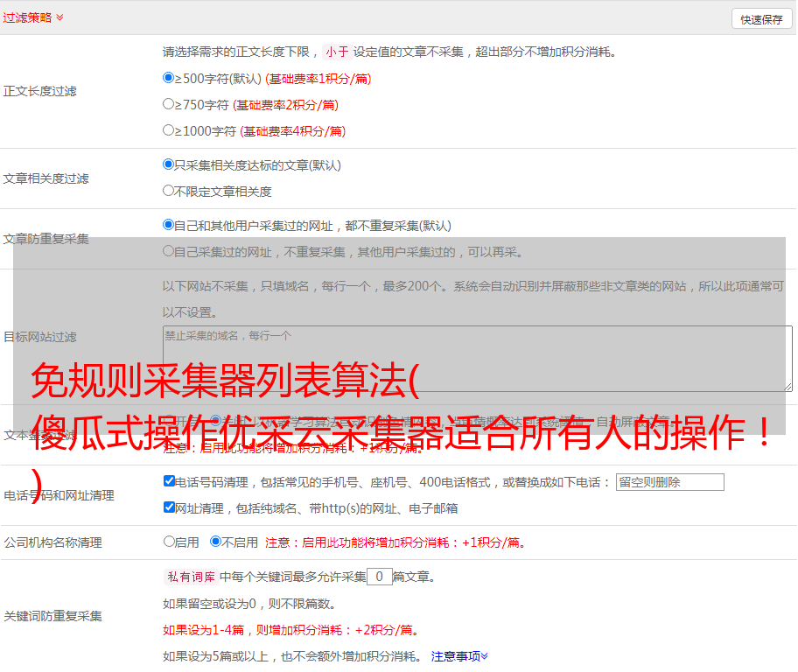
Task: Select 不启用 for company name cleanup
Action: point(216,542)
